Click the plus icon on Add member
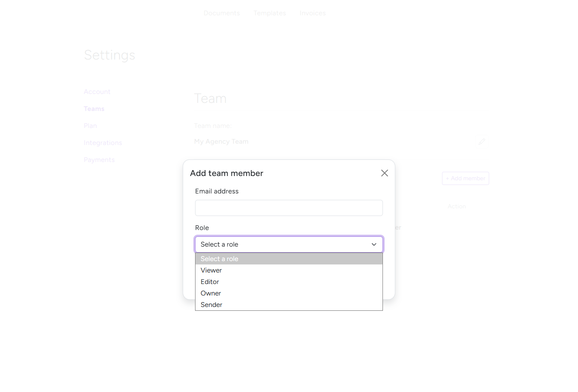The height and width of the screenshot is (392, 578). tap(447, 178)
